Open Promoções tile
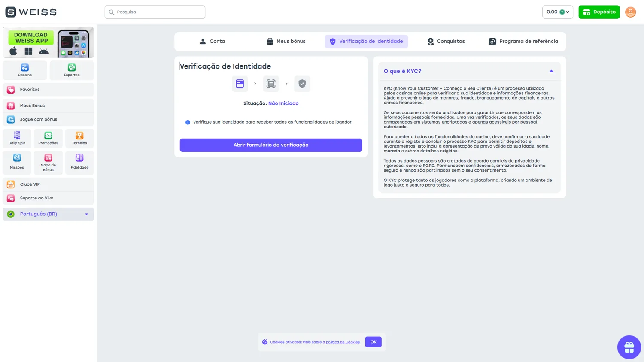The height and width of the screenshot is (362, 644). (48, 138)
